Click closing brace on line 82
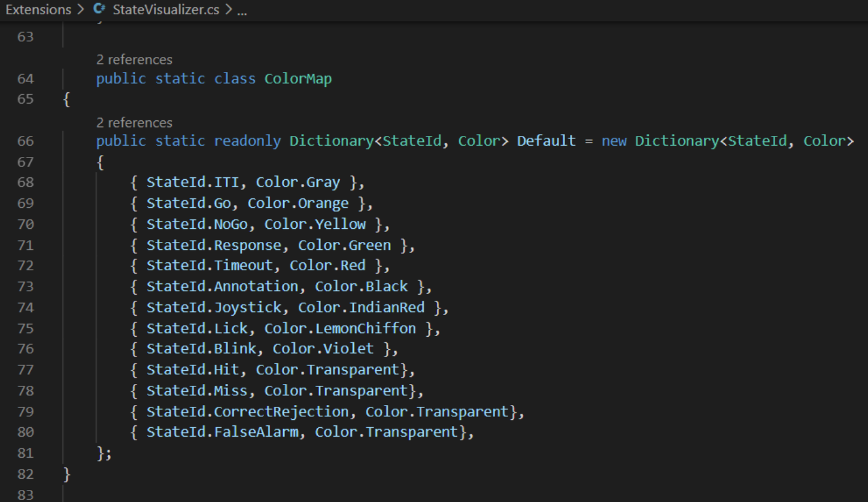Image resolution: width=868 pixels, height=502 pixels. [67, 474]
